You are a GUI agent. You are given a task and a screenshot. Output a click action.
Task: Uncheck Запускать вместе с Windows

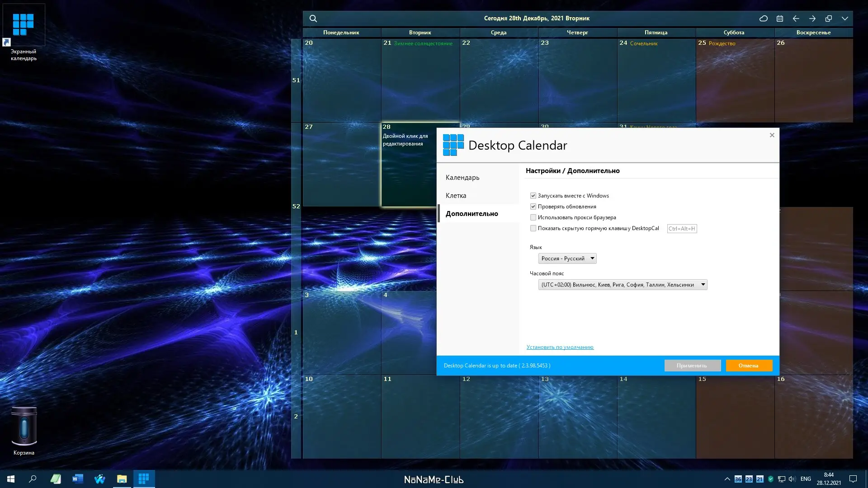tap(533, 196)
